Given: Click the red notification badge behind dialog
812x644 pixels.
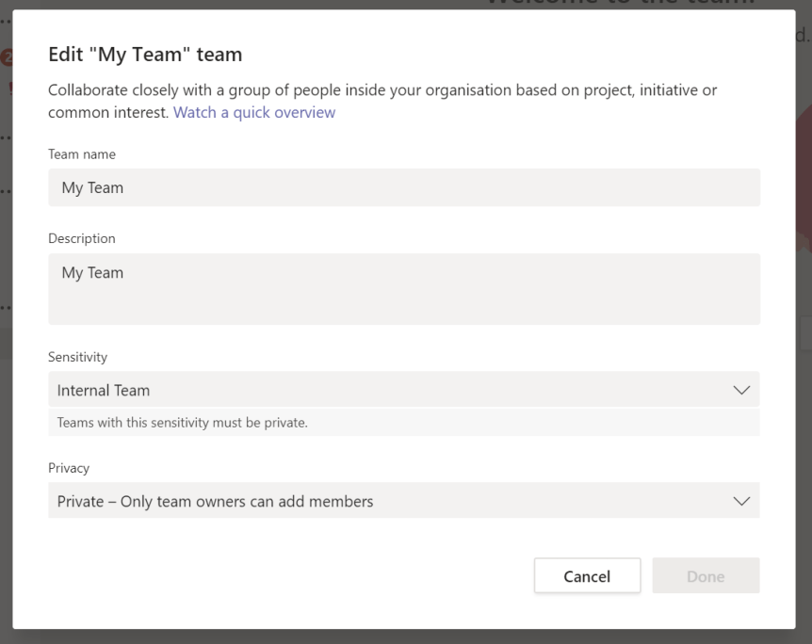Looking at the screenshot, I should point(7,58).
